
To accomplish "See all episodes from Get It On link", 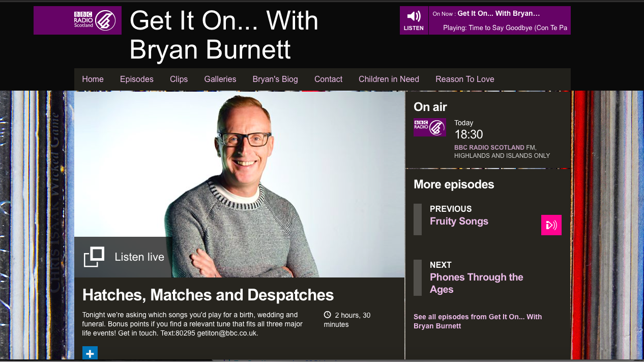I will point(478,321).
